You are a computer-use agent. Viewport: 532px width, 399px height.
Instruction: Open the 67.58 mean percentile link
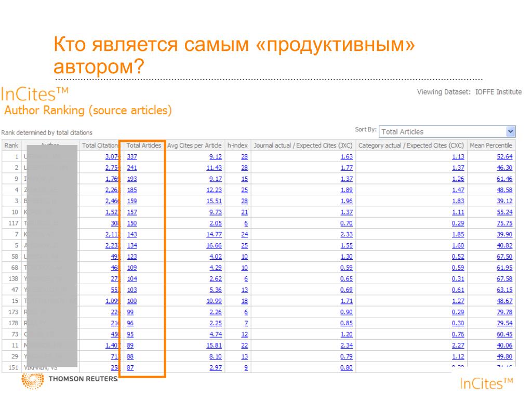(x=504, y=279)
